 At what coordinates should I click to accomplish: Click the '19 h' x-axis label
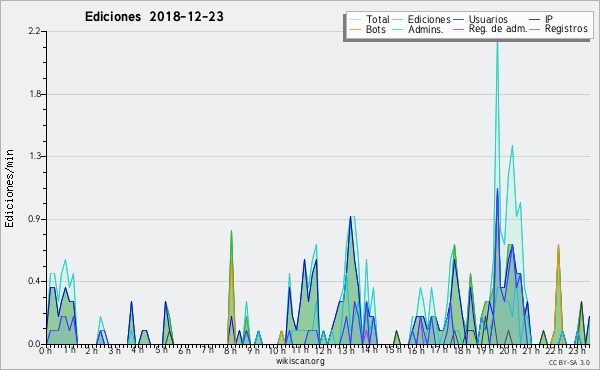(485, 350)
